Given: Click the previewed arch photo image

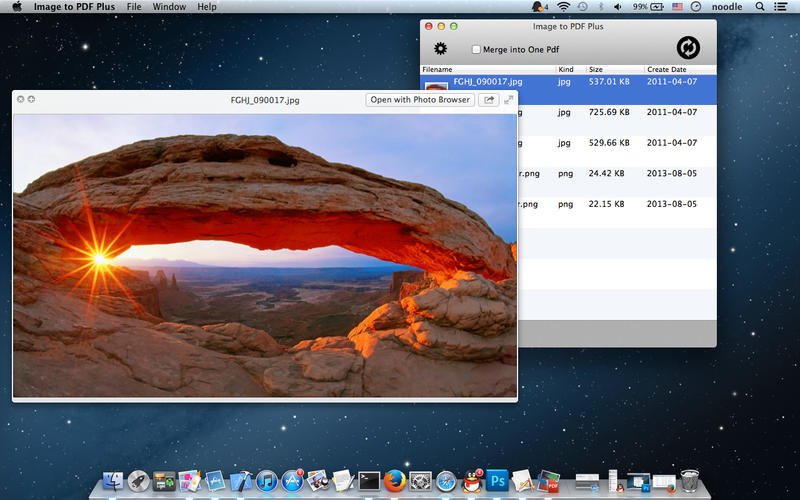Looking at the screenshot, I should [265, 255].
